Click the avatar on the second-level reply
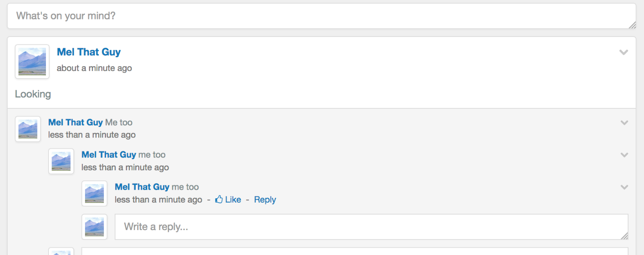The width and height of the screenshot is (644, 255). pyautogui.click(x=61, y=161)
